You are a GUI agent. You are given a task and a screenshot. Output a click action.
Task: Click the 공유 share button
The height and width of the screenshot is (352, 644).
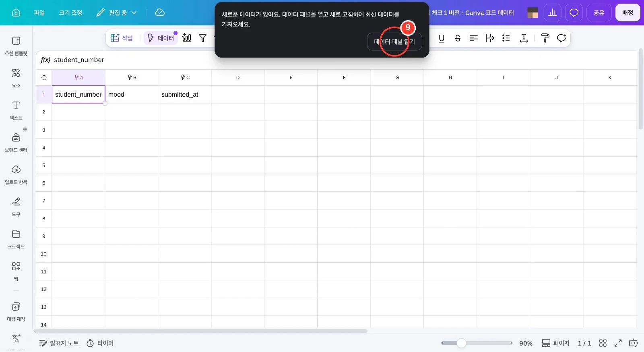click(x=599, y=12)
